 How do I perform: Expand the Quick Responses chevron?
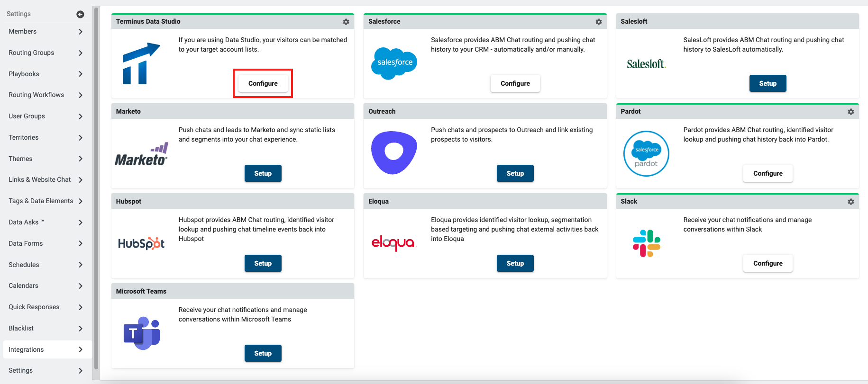(81, 307)
